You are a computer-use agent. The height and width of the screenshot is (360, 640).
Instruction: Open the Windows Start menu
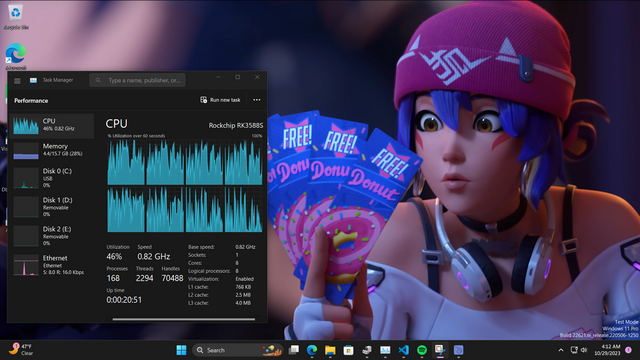181,350
